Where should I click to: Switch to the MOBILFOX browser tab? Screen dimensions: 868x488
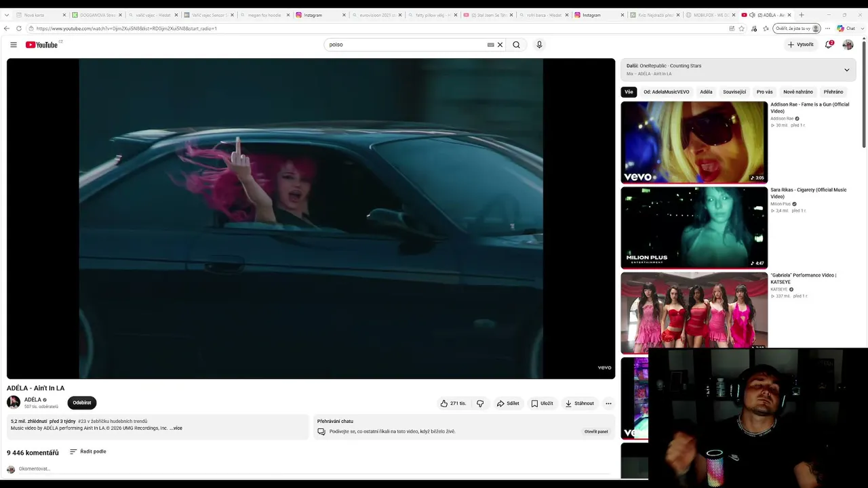[x=710, y=15]
